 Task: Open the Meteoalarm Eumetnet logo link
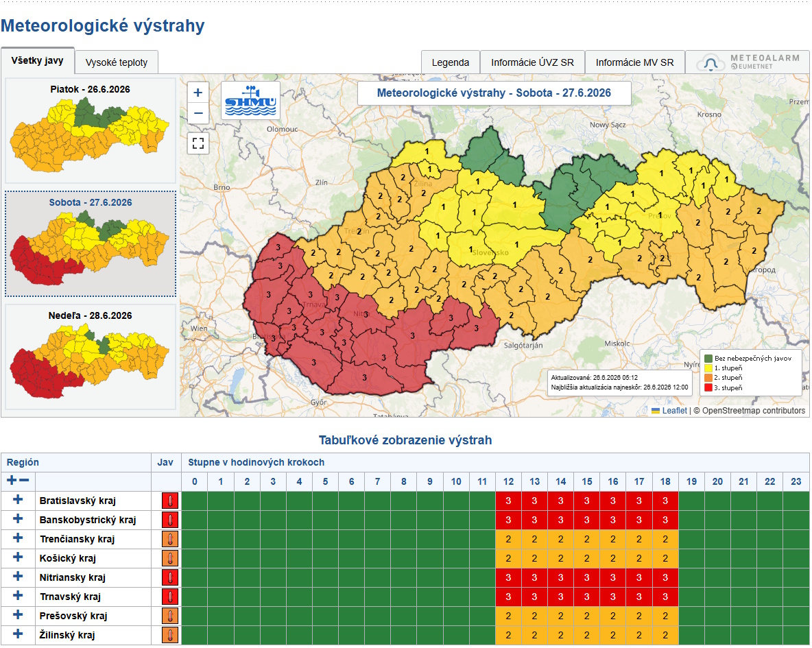pos(748,62)
